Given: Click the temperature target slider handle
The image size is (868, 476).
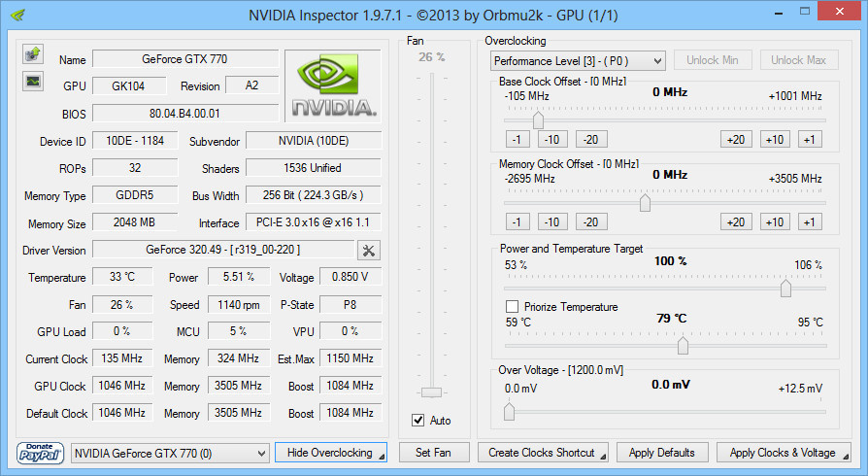Looking at the screenshot, I should point(684,345).
